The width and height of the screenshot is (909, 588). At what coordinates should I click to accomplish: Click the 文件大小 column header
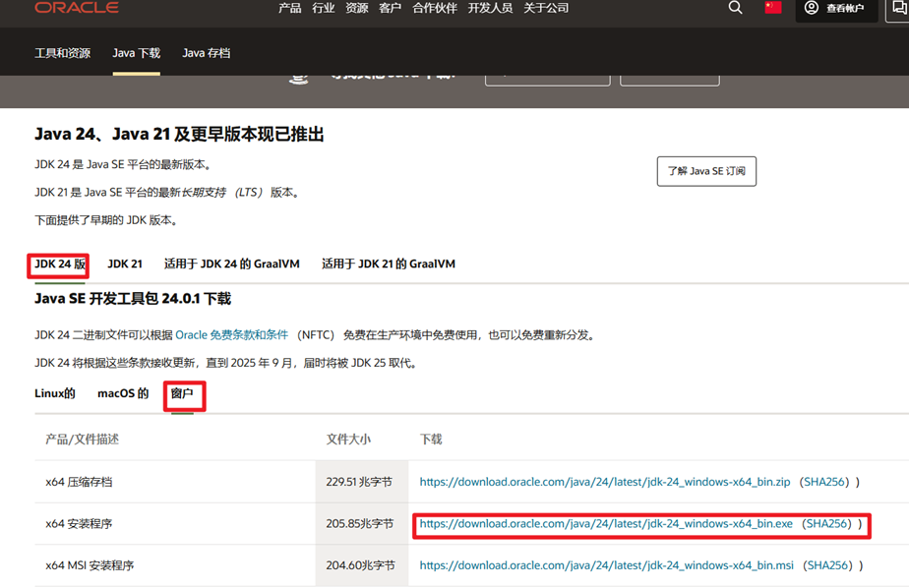click(x=348, y=440)
